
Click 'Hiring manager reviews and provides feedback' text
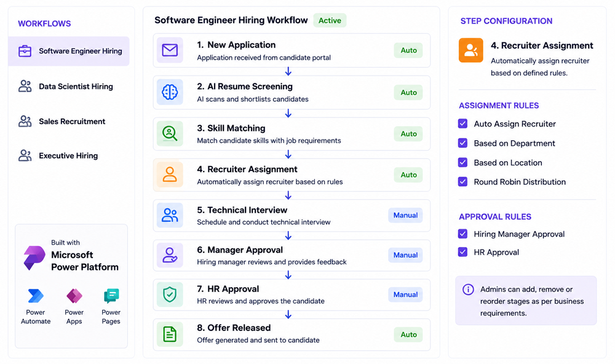click(x=271, y=262)
